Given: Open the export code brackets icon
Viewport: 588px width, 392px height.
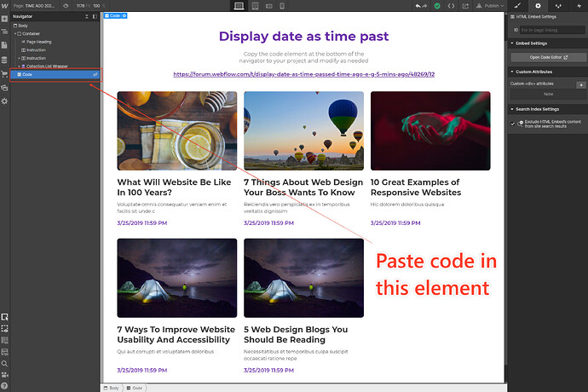Looking at the screenshot, I should pyautogui.click(x=451, y=6).
